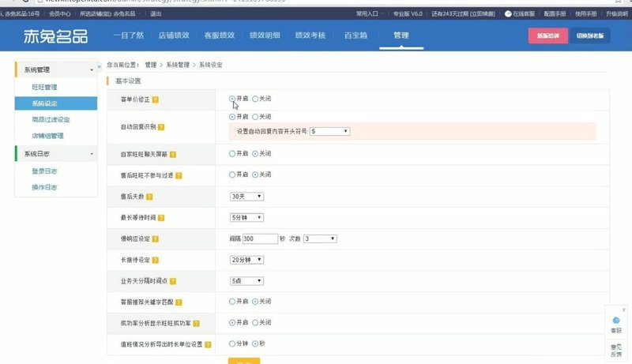Screen dimensions: 632x364
Task: Open the 绩效考核 nav tab
Action: click(310, 36)
